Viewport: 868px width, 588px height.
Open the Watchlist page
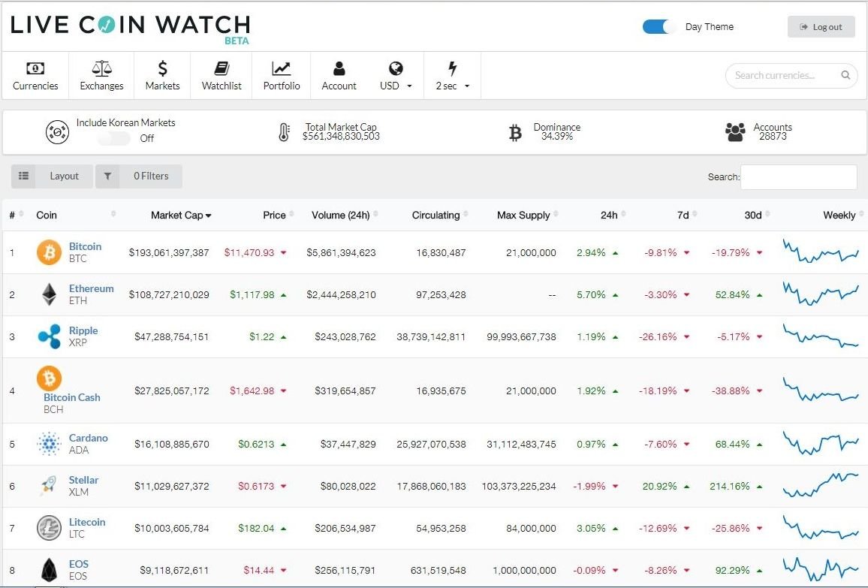[x=222, y=76]
